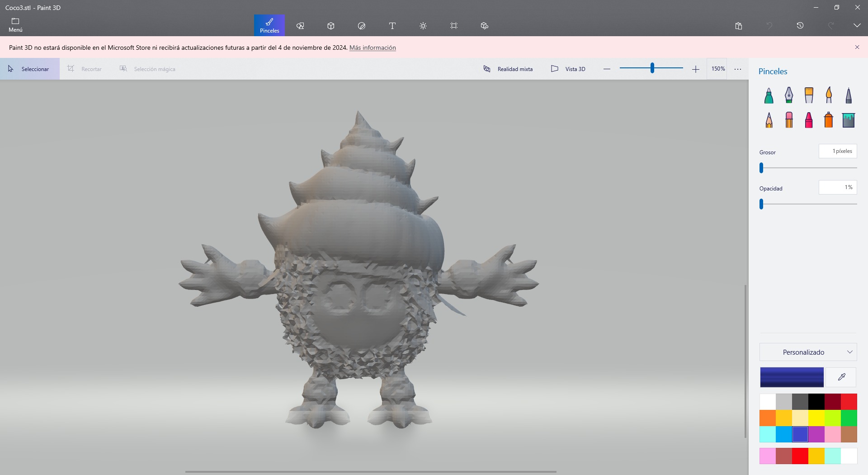Click the Selección mágica button
Viewport: 868px width, 475px height.
click(x=147, y=69)
